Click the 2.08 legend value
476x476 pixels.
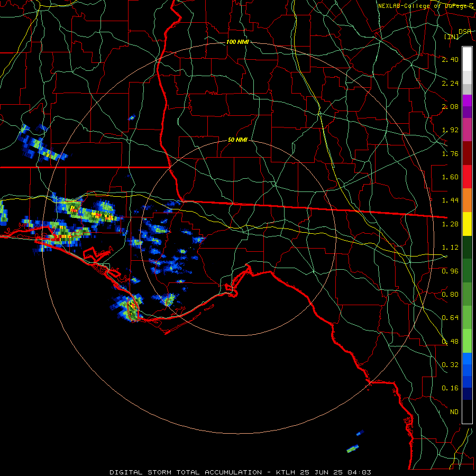(450, 106)
